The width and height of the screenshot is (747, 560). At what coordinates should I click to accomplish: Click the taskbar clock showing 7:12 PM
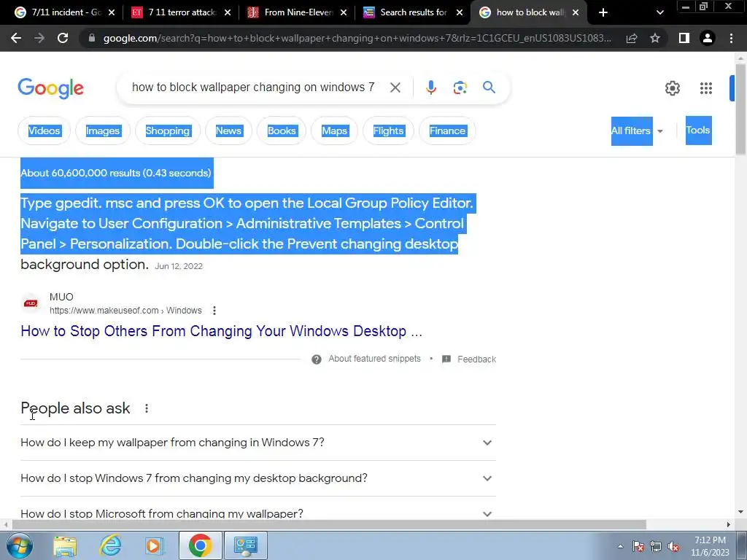[x=710, y=546]
